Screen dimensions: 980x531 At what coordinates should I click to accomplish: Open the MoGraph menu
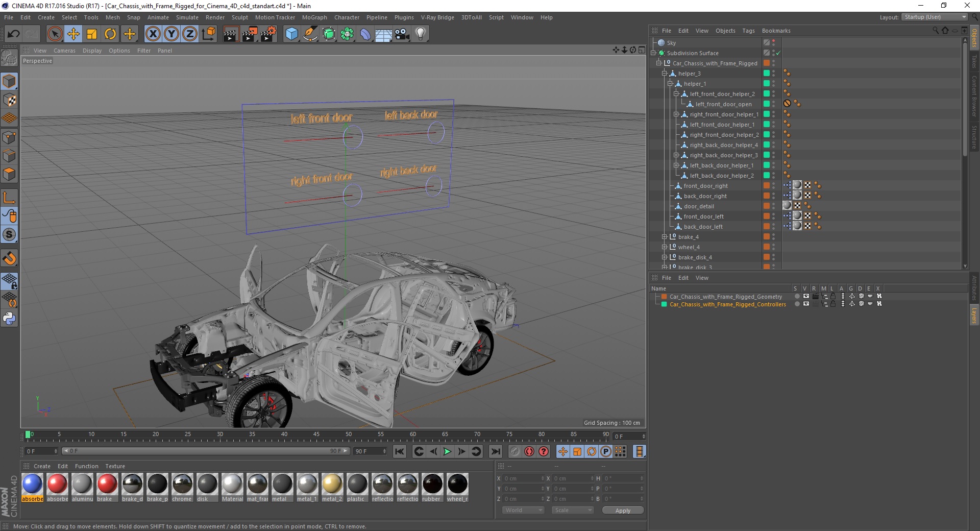pos(314,17)
